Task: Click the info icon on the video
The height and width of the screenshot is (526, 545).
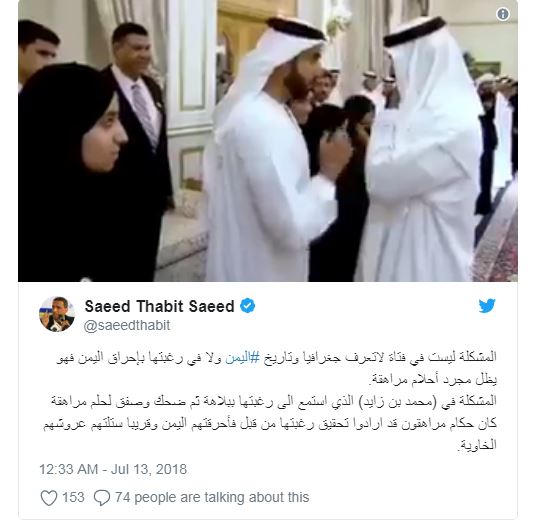Action: click(503, 14)
